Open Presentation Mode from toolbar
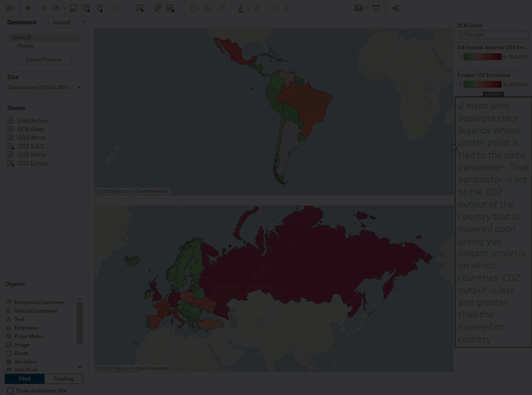Viewport: 532px width, 395px height. [x=376, y=8]
